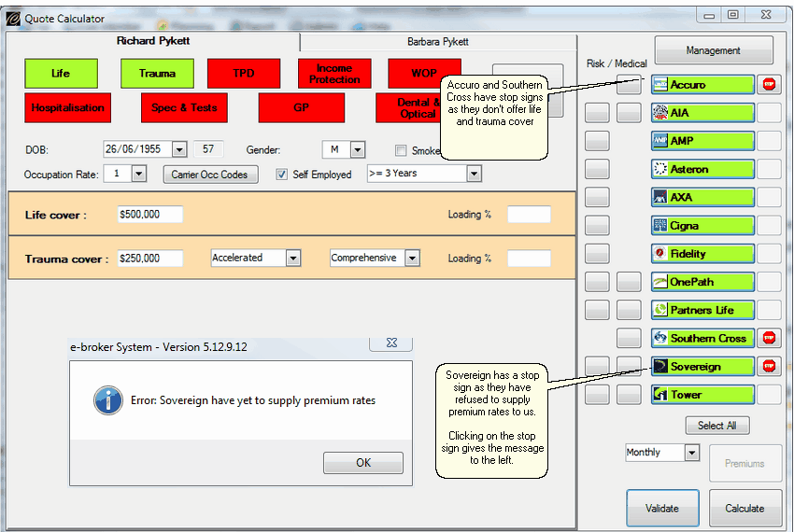Viewport: 794px width, 532px height.
Task: Click the Risk button for Tower
Action: [x=597, y=394]
